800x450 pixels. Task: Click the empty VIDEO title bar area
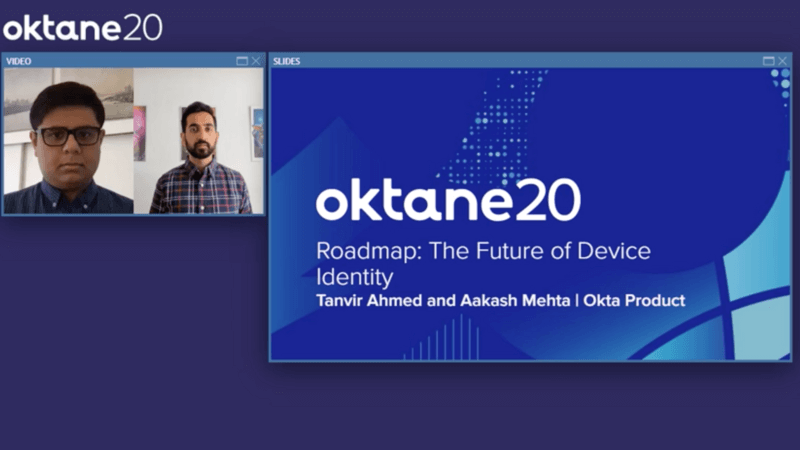(130, 61)
